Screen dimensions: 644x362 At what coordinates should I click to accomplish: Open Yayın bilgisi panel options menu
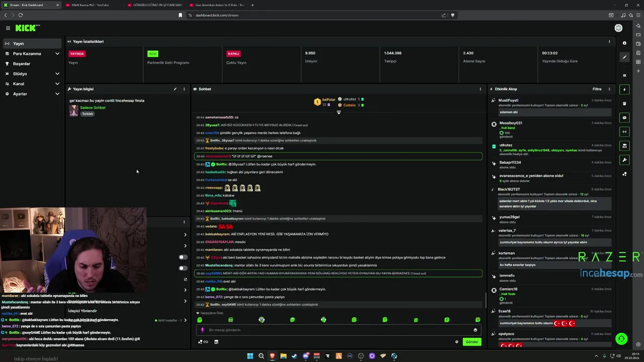(184, 89)
